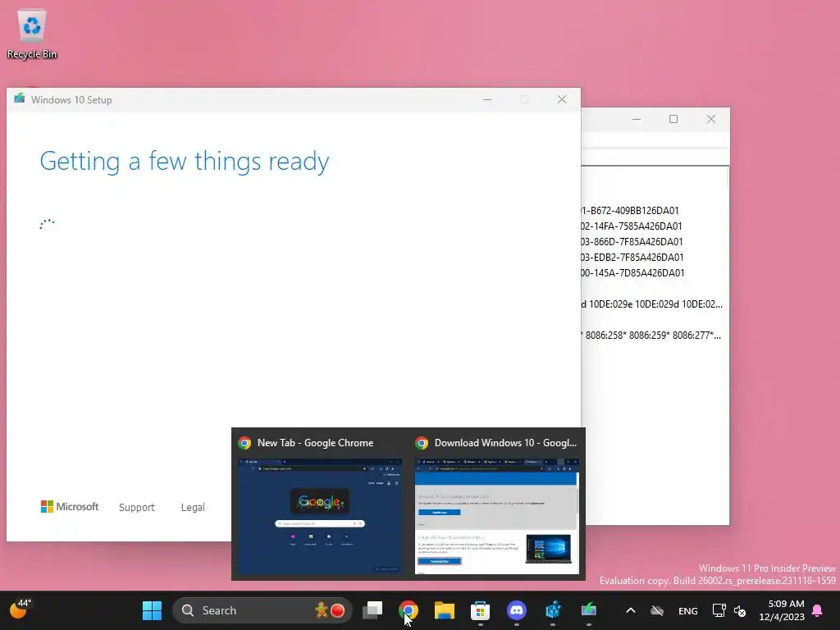Maximize the background window
The width and height of the screenshot is (840, 630).
(673, 119)
